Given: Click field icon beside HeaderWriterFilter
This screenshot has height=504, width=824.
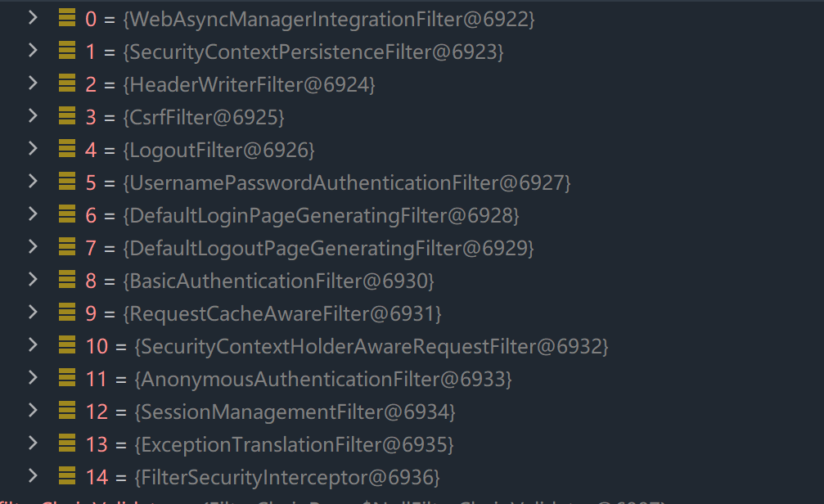Looking at the screenshot, I should click(x=66, y=83).
